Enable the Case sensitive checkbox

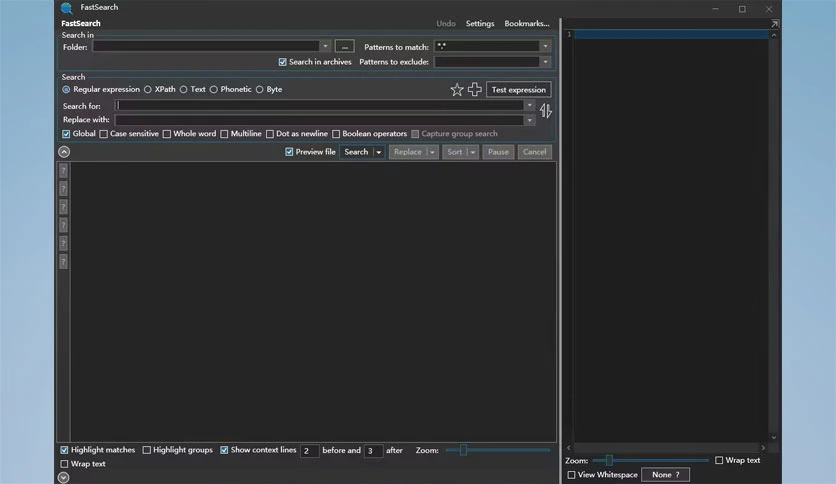point(130,134)
